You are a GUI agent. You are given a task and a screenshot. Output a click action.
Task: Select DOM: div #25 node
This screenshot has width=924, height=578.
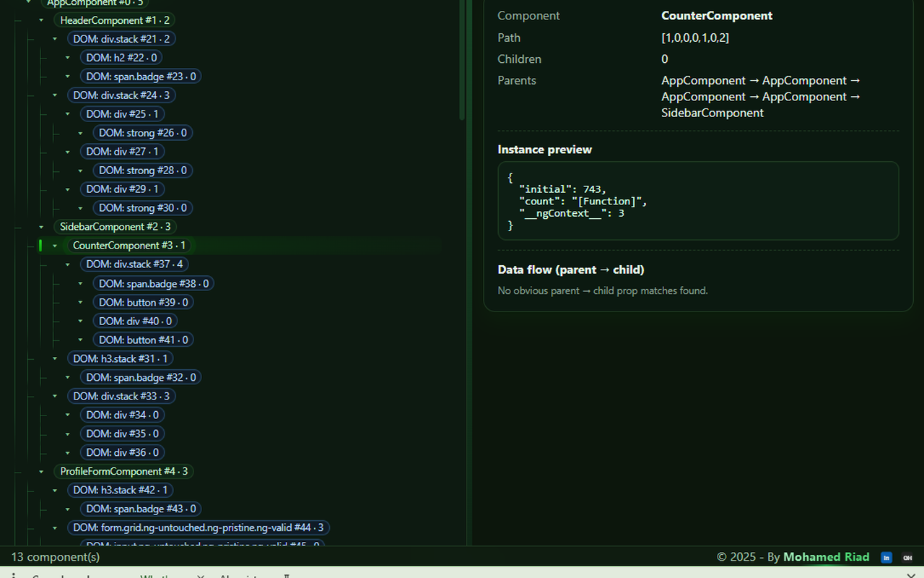coord(122,114)
